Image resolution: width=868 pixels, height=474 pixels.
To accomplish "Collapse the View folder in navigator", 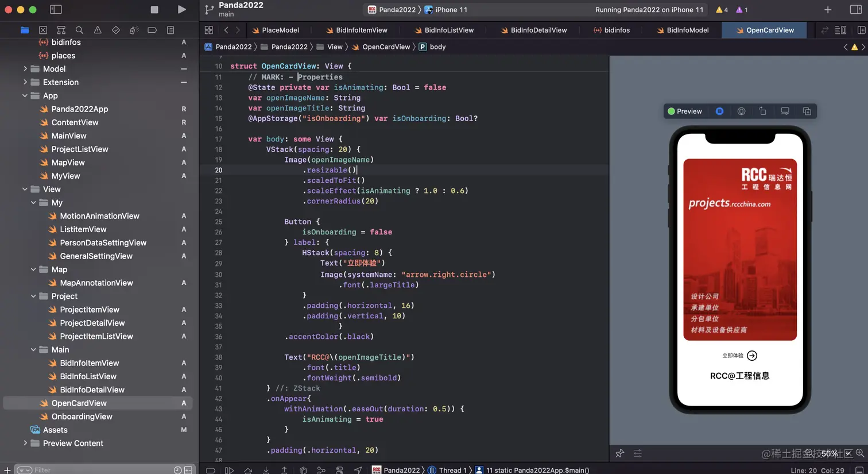I will pyautogui.click(x=25, y=189).
